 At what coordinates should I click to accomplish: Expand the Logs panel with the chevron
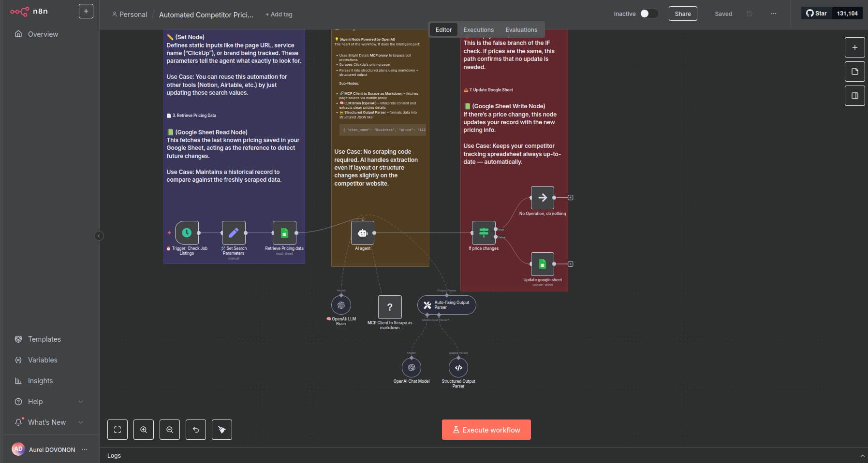862,456
